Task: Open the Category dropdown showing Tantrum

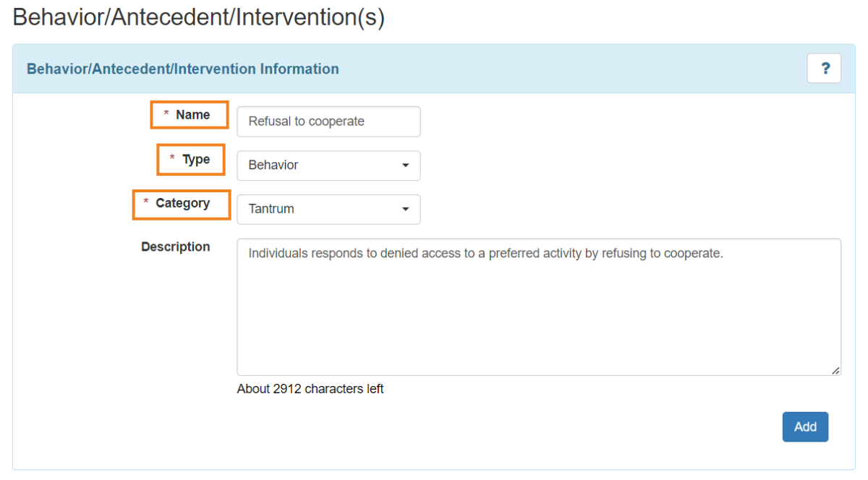Action: coord(328,209)
